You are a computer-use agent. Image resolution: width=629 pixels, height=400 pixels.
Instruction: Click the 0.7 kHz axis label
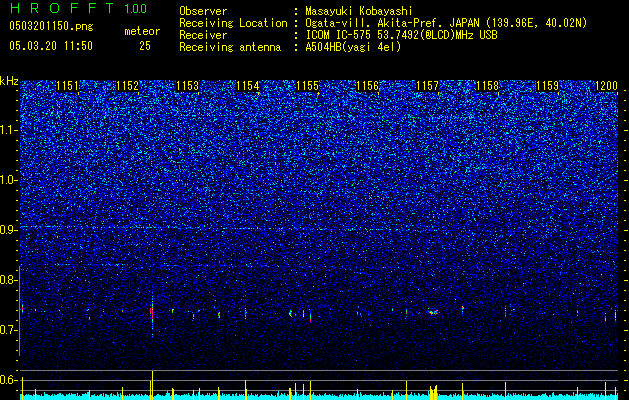[9, 330]
